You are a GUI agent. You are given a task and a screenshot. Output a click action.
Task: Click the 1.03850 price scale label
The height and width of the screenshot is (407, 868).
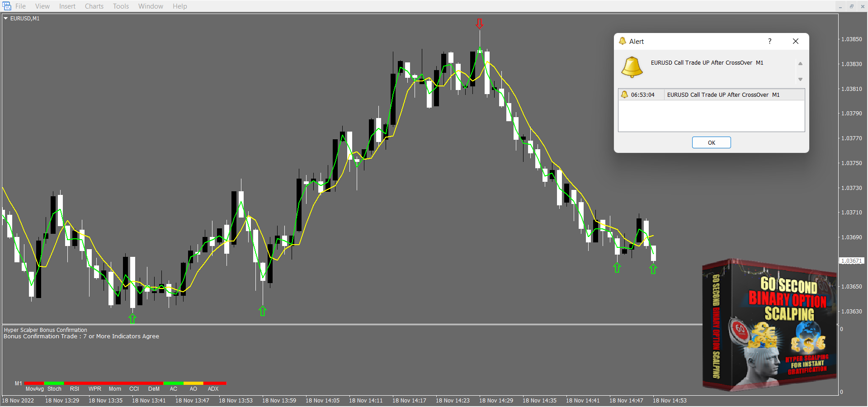pos(852,39)
